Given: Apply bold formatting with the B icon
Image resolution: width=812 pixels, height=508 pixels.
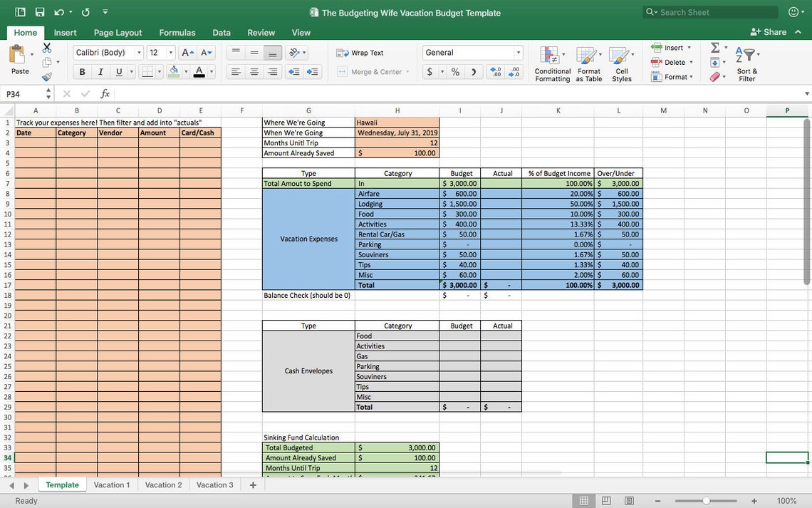Looking at the screenshot, I should point(81,71).
